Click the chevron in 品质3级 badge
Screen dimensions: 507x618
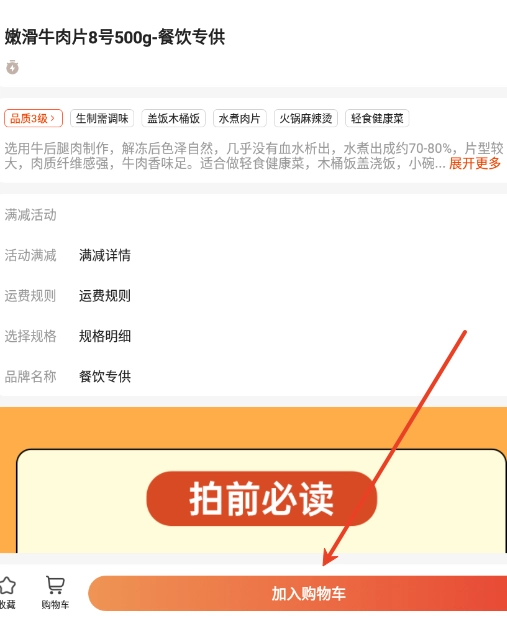(53, 118)
